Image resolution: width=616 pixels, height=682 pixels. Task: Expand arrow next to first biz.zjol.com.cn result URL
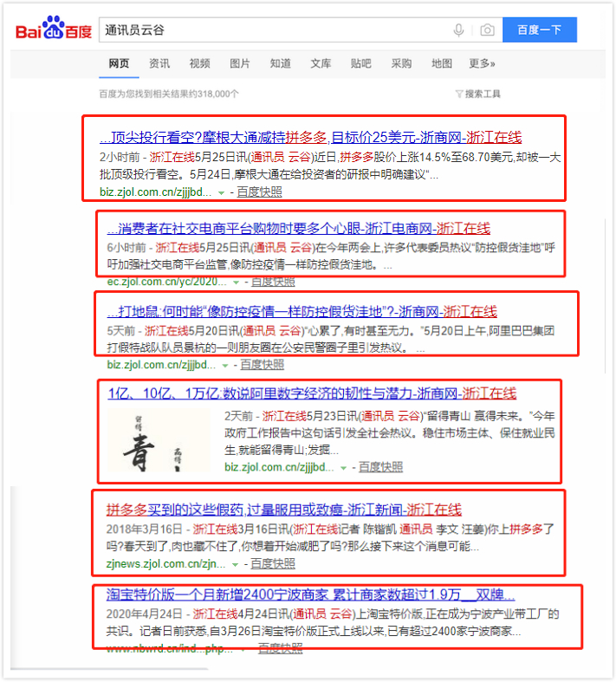tap(221, 192)
